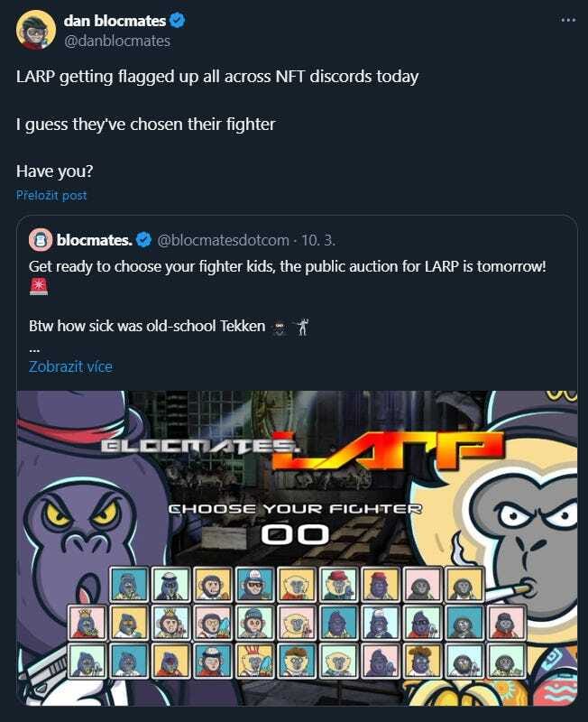Click the quoted tweet text about public auction
588x722 pixels.
287,266
